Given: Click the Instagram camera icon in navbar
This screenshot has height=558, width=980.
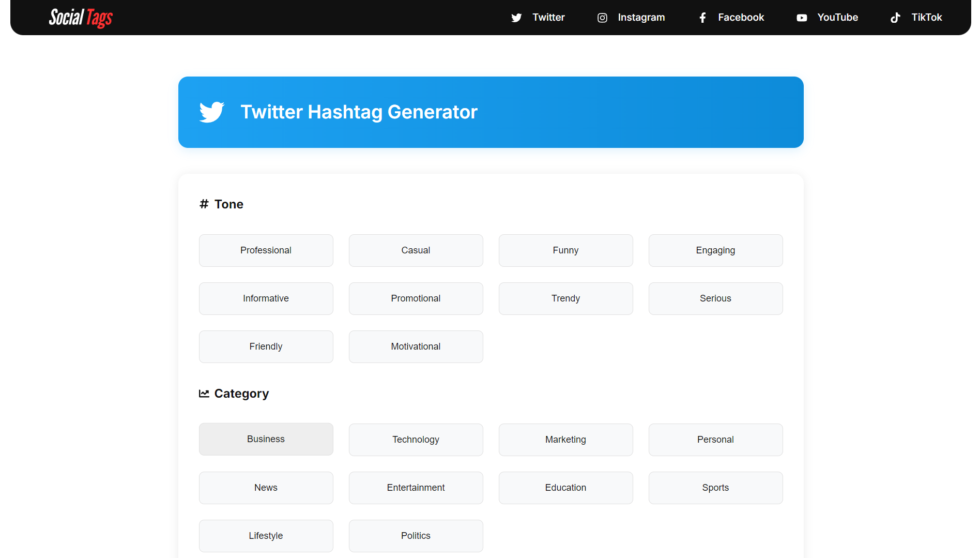Looking at the screenshot, I should 602,18.
